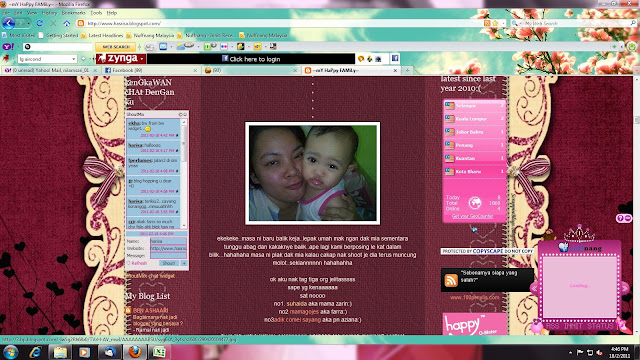Viewport: 640px width, 360px height.
Task: Expand the search engine dropdown in search bar
Action: 520,23
